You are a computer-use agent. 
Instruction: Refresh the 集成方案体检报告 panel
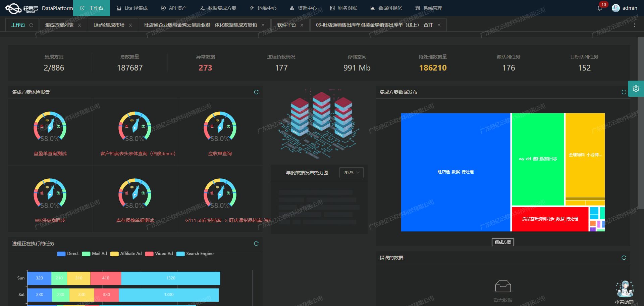click(x=256, y=92)
